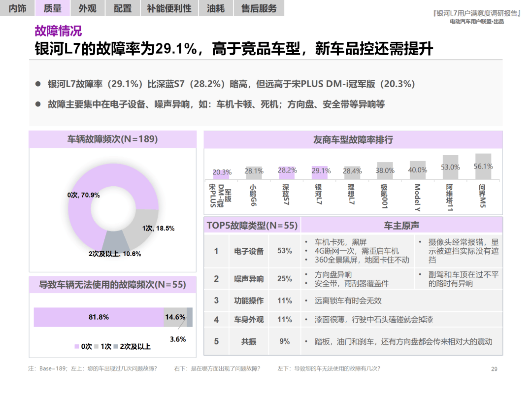Viewport: 532px width, 399px height.
Task: Go to the 配置 tab
Action: (x=123, y=8)
